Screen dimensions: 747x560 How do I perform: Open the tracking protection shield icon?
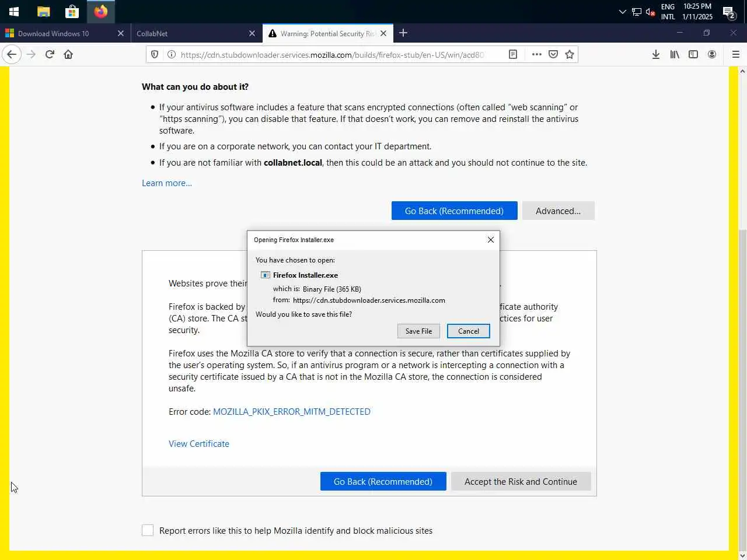[155, 54]
